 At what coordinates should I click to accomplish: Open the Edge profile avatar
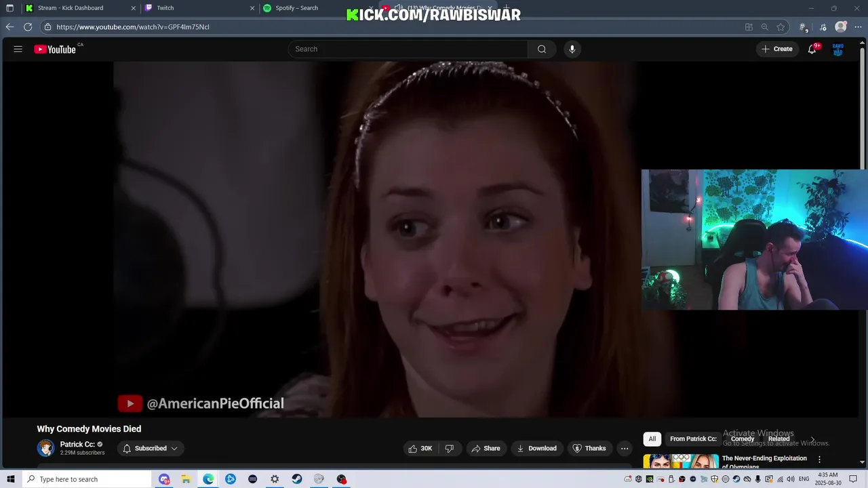click(841, 27)
